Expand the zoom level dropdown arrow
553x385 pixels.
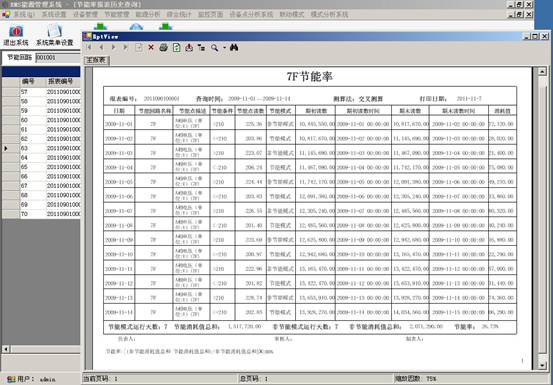224,48
